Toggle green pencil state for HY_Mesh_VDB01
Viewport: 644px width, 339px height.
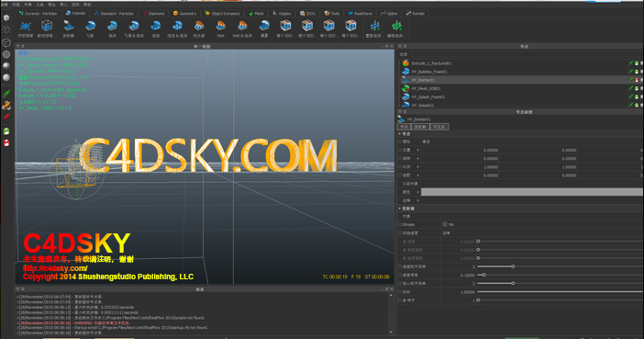[x=630, y=88]
